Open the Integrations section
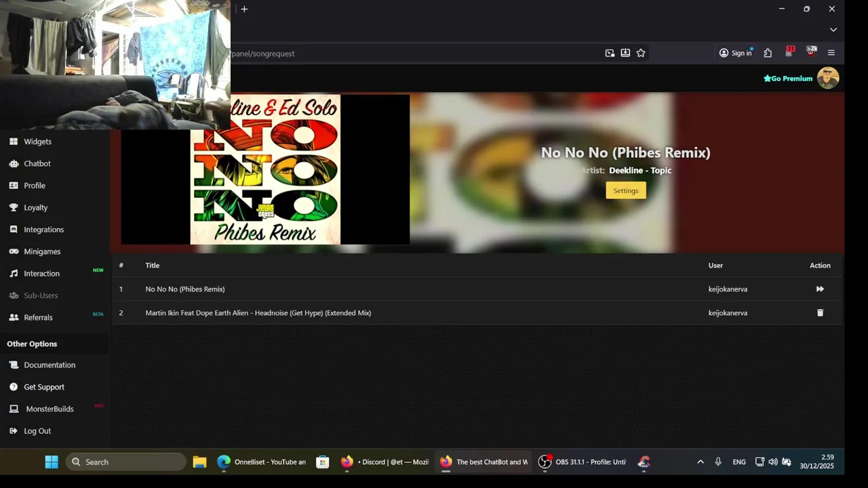 click(44, 230)
